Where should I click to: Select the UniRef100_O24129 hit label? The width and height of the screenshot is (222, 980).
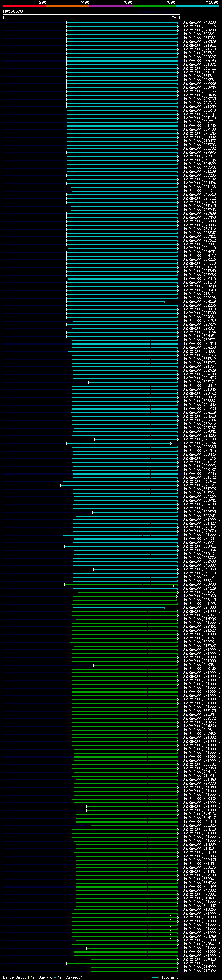pos(199,588)
